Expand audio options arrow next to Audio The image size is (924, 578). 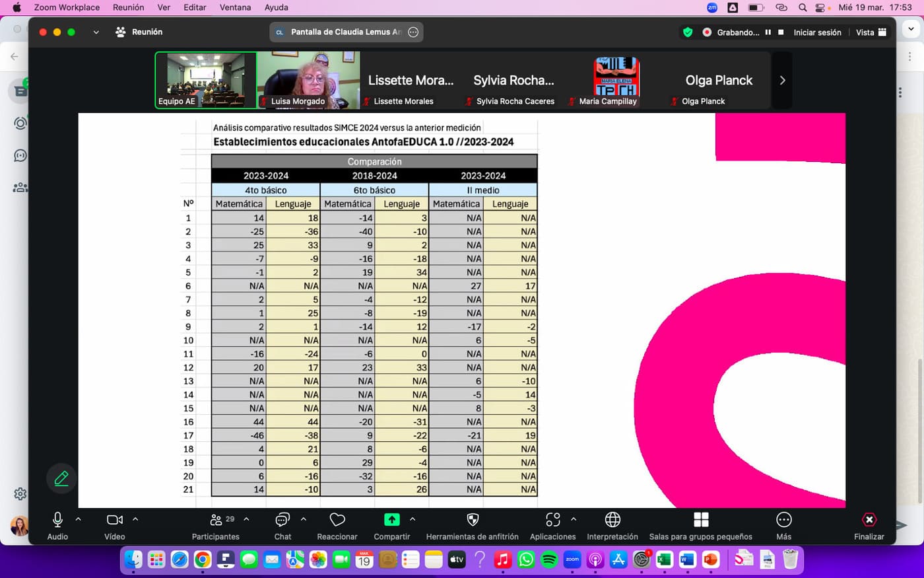pyautogui.click(x=78, y=519)
